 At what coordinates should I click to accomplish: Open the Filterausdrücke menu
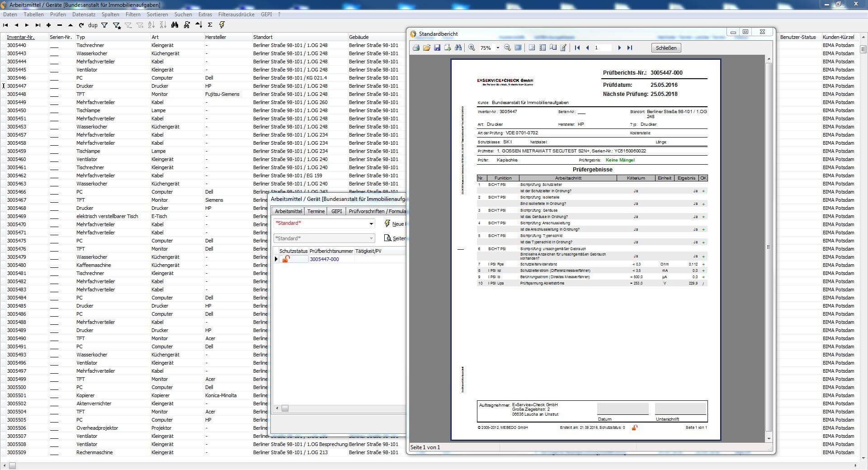(x=236, y=14)
